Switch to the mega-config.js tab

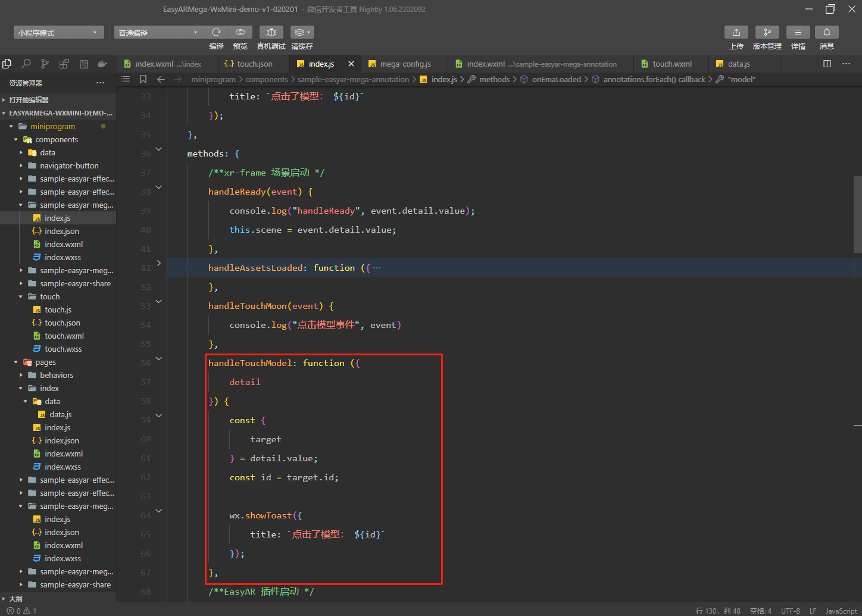[x=405, y=64]
